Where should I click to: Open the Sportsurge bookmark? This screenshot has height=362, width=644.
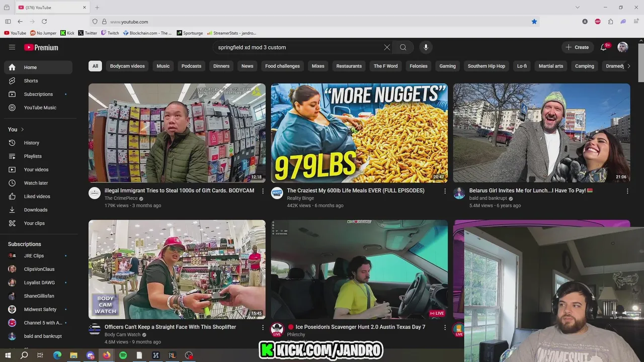click(190, 33)
